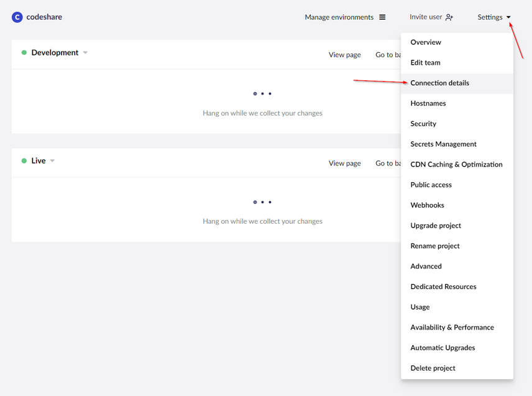532x396 pixels.
Task: Open the Manage environments hamburger icon
Action: point(382,17)
